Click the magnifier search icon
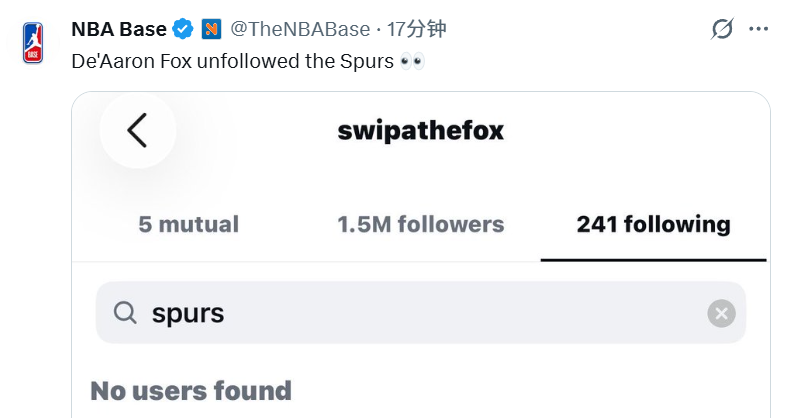Screen dimensions: 788x418 tap(125, 312)
